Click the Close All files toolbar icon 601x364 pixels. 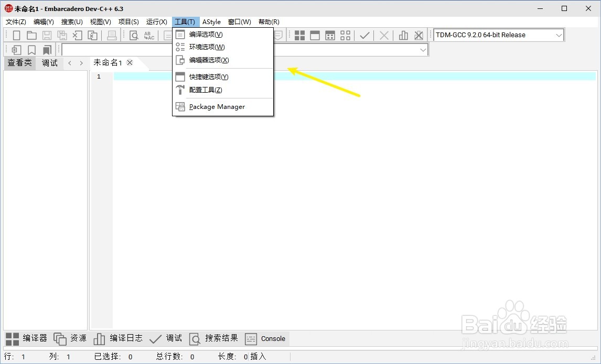[92, 36]
